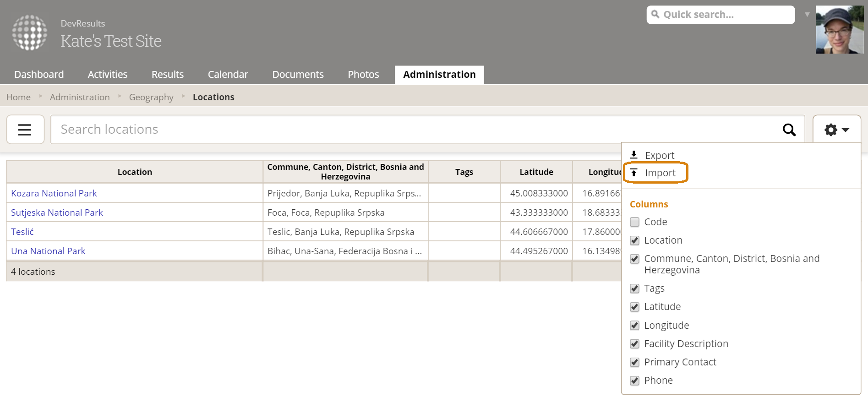The image size is (868, 408).
Task: Open the user profile photo
Action: pyautogui.click(x=840, y=30)
